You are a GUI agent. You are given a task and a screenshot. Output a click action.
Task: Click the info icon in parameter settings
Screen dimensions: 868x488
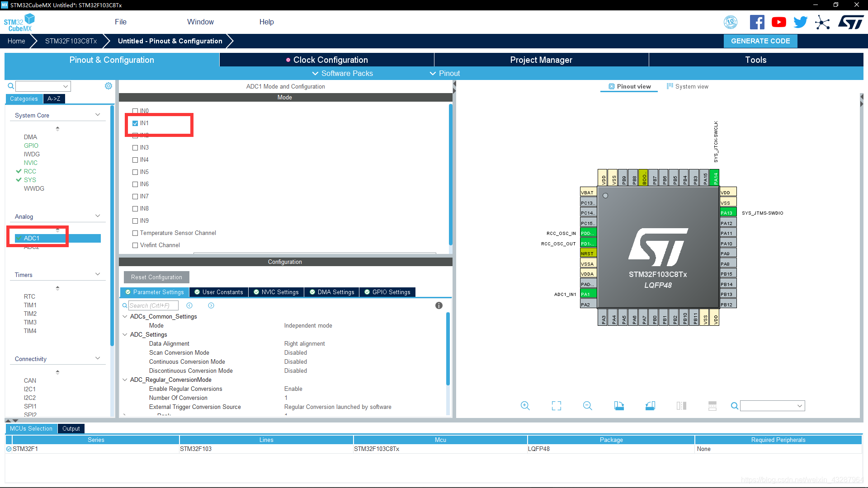pos(439,305)
